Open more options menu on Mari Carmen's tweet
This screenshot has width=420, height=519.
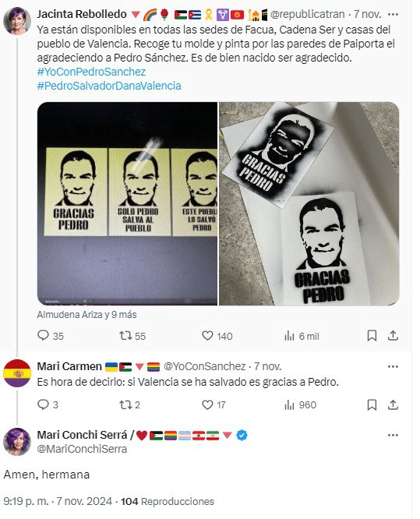pos(393,366)
